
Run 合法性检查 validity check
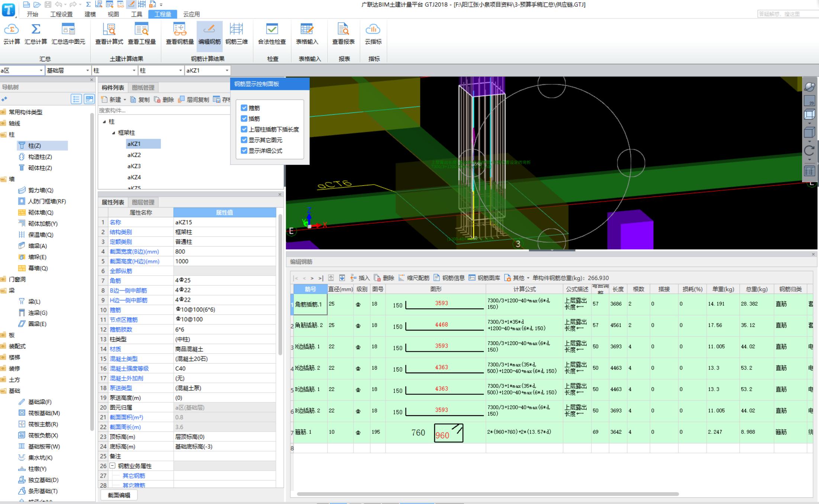tap(272, 34)
